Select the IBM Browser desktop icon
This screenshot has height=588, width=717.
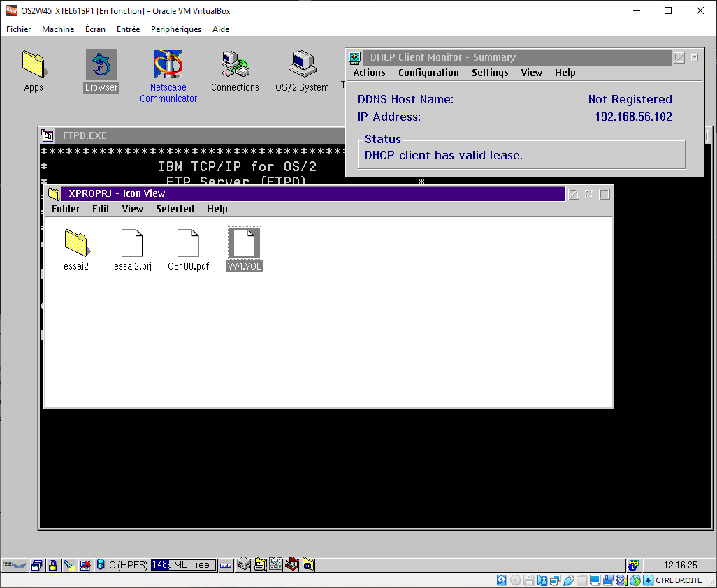[101, 65]
